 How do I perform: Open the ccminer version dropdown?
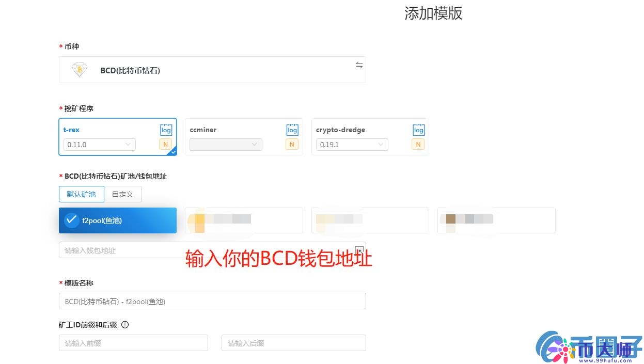pyautogui.click(x=226, y=145)
